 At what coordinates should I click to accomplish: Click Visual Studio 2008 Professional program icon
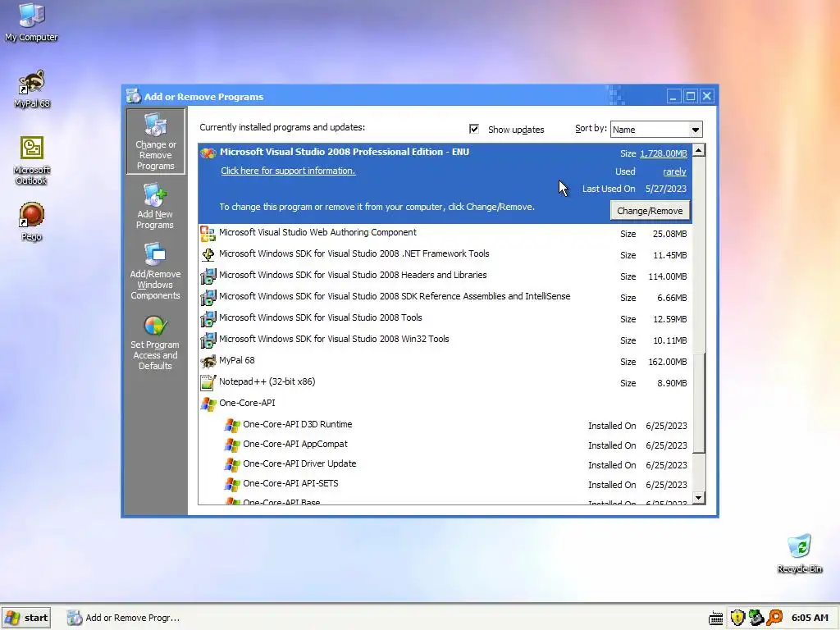208,153
